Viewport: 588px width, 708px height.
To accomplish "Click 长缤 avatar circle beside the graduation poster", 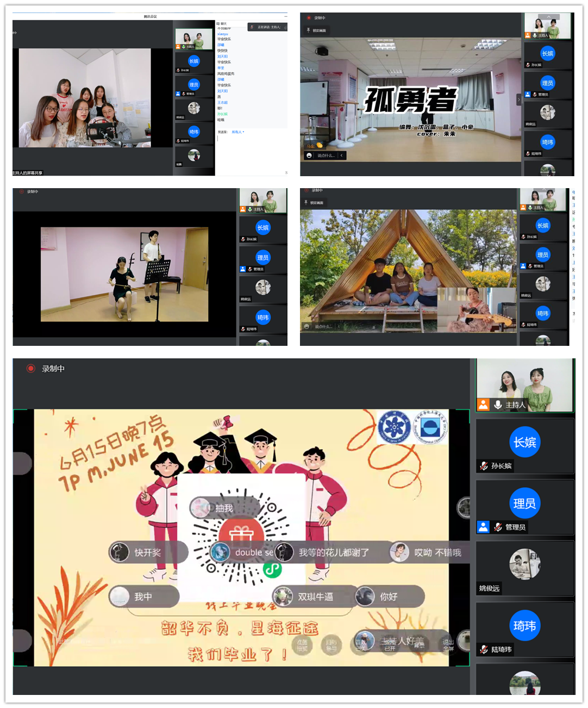I will [x=524, y=442].
